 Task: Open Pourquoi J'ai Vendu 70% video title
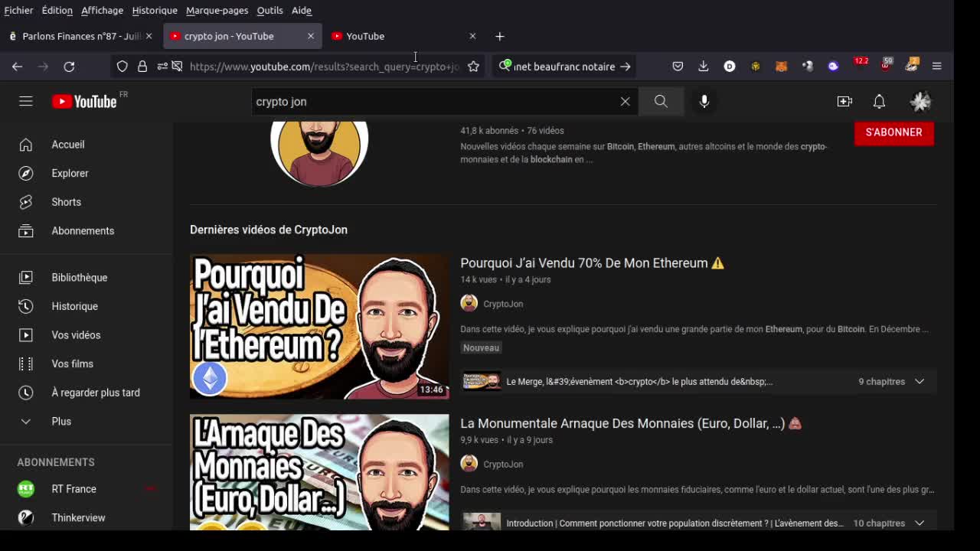click(592, 263)
